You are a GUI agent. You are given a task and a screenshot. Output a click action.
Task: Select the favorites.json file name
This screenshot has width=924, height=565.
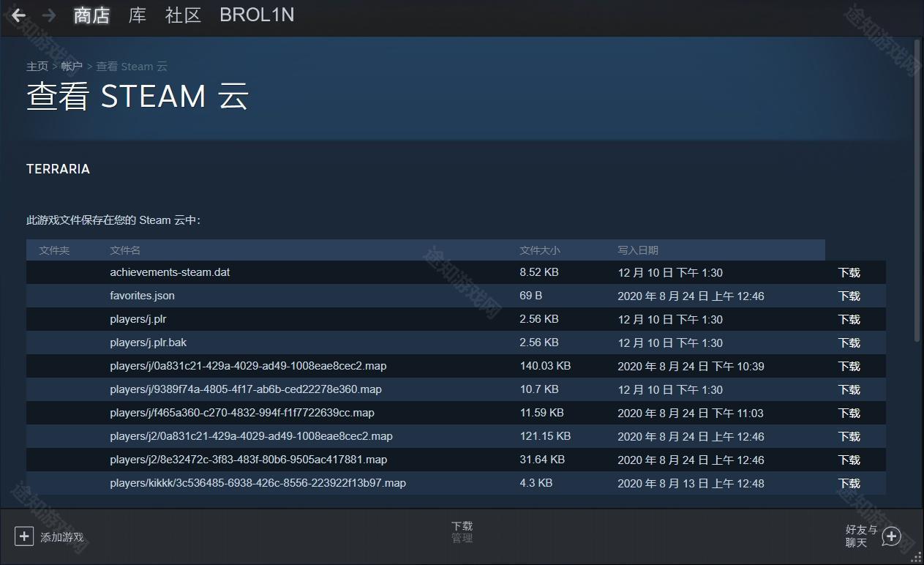pos(142,296)
